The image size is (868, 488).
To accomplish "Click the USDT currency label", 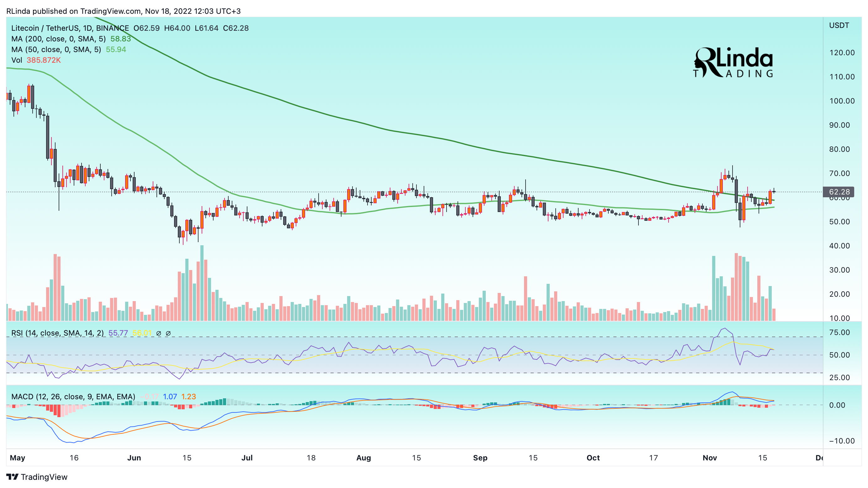I will point(839,26).
